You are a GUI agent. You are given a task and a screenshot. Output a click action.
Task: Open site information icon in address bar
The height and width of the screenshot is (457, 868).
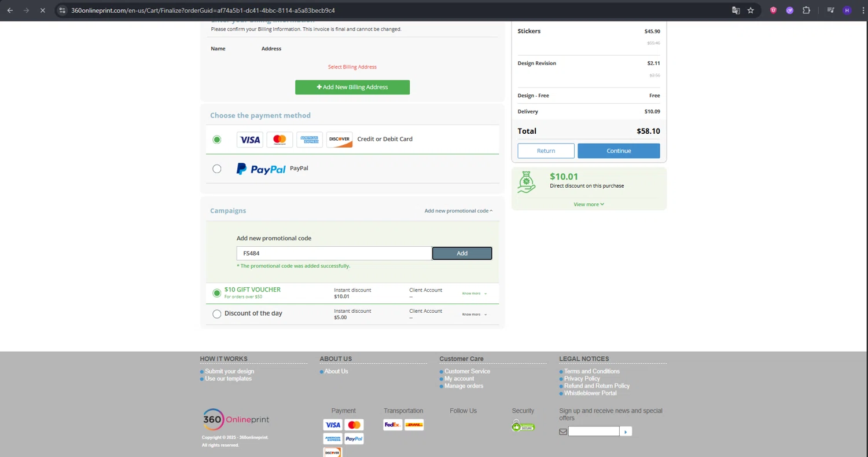[62, 10]
